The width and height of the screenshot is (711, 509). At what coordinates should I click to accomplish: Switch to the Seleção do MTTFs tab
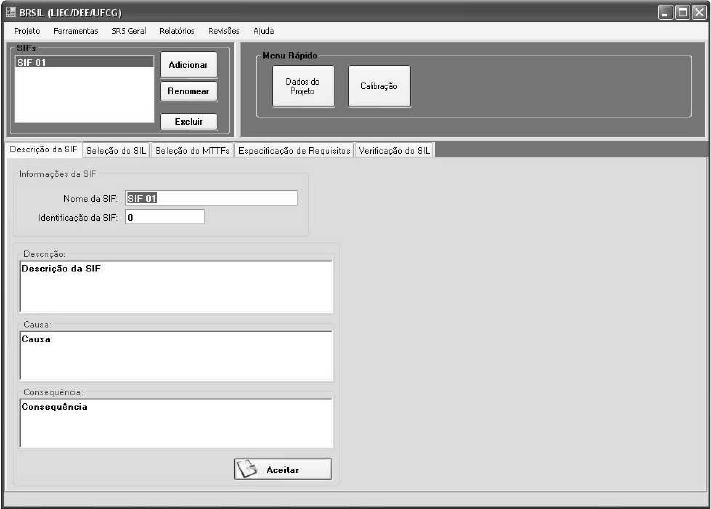[x=192, y=150]
